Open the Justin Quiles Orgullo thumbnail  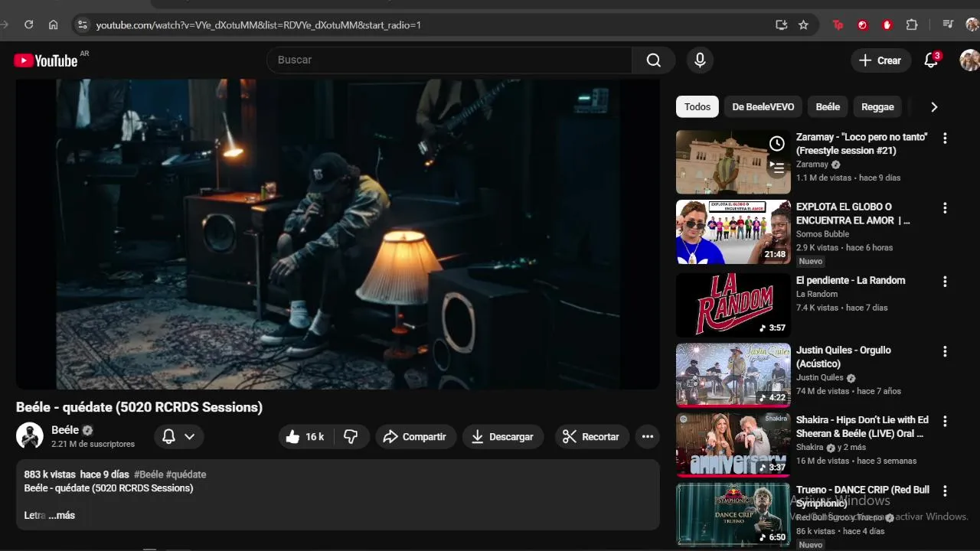pyautogui.click(x=733, y=375)
